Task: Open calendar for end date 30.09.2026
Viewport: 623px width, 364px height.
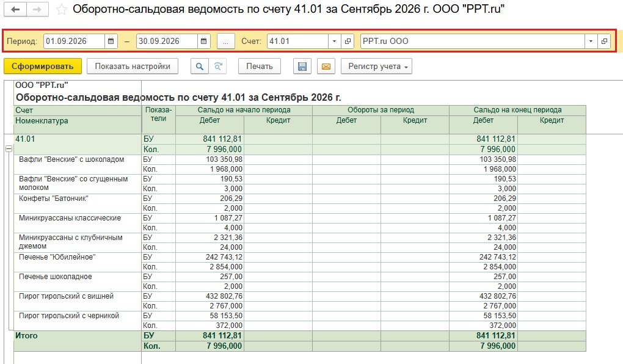Action: tap(204, 41)
